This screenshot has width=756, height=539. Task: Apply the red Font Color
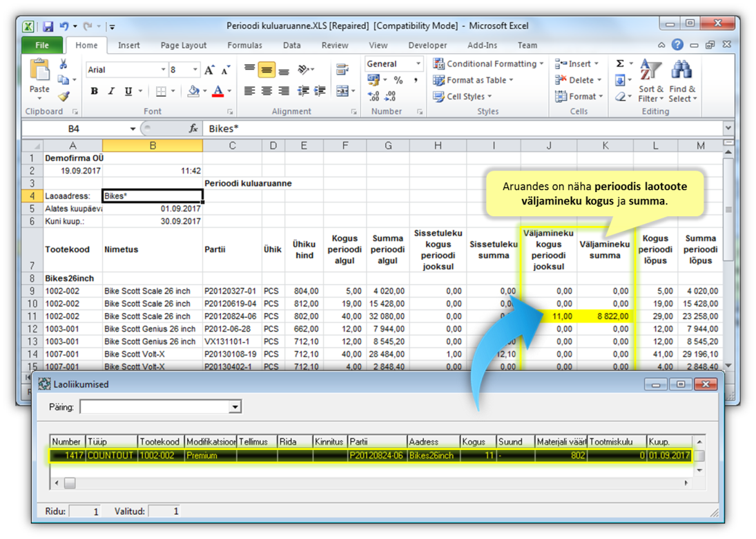click(218, 91)
